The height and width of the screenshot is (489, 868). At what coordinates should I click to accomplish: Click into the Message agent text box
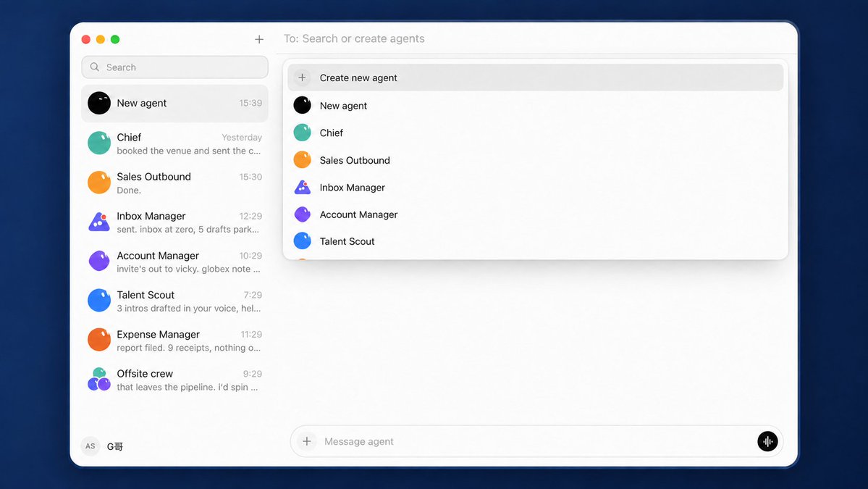[x=536, y=441]
